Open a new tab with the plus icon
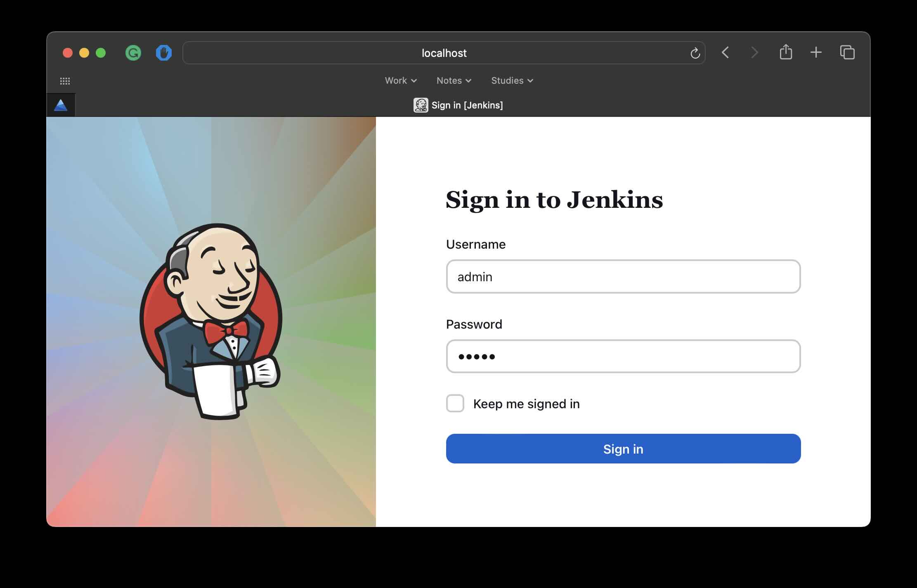The height and width of the screenshot is (588, 917). click(x=816, y=53)
